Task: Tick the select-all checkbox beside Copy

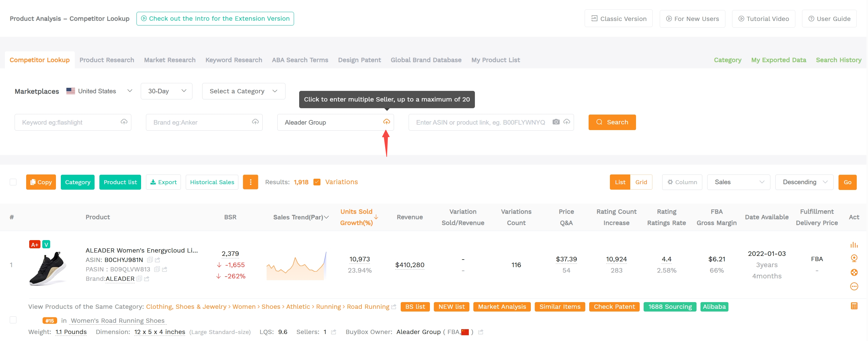Action: coord(13,182)
